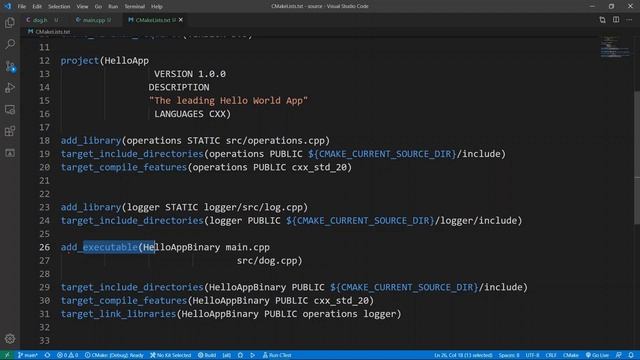640x360 pixels.
Task: Open the Run and Debug view
Action: click(x=10, y=88)
